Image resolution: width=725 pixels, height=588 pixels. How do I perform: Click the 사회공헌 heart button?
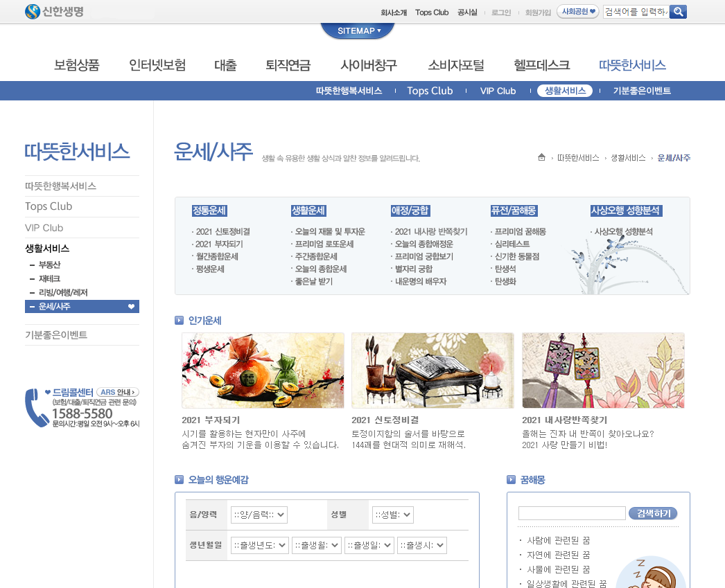[578, 12]
